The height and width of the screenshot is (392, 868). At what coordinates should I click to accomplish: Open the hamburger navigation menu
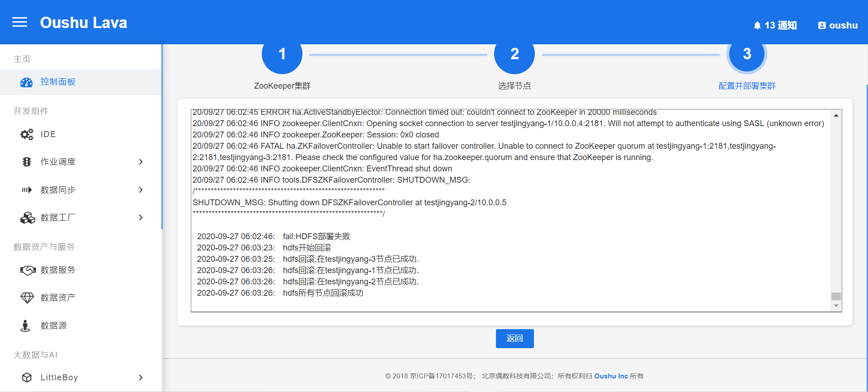pyautogui.click(x=19, y=22)
